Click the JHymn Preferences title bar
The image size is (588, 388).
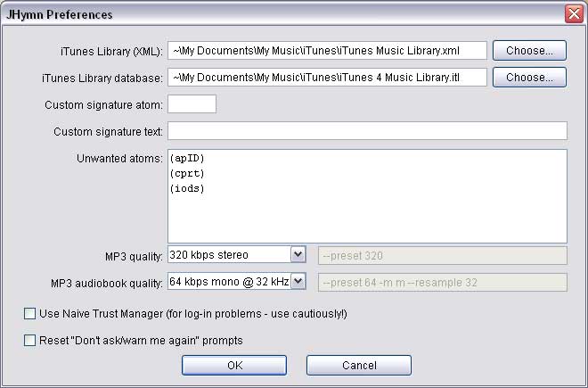click(x=267, y=14)
